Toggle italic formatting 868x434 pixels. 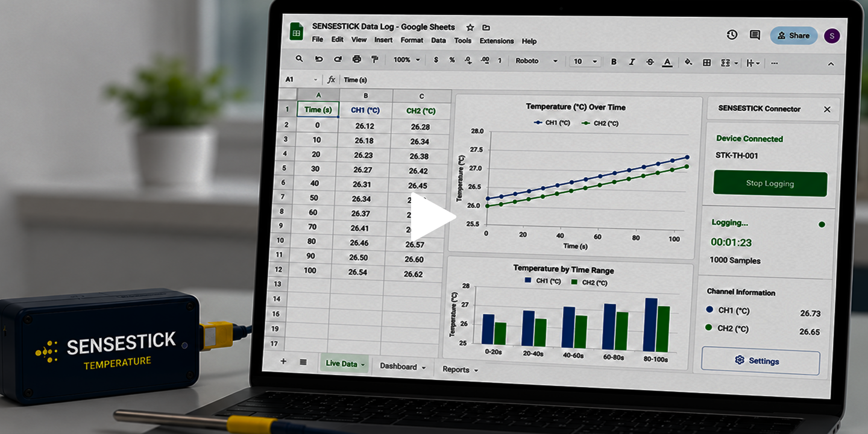coord(632,61)
